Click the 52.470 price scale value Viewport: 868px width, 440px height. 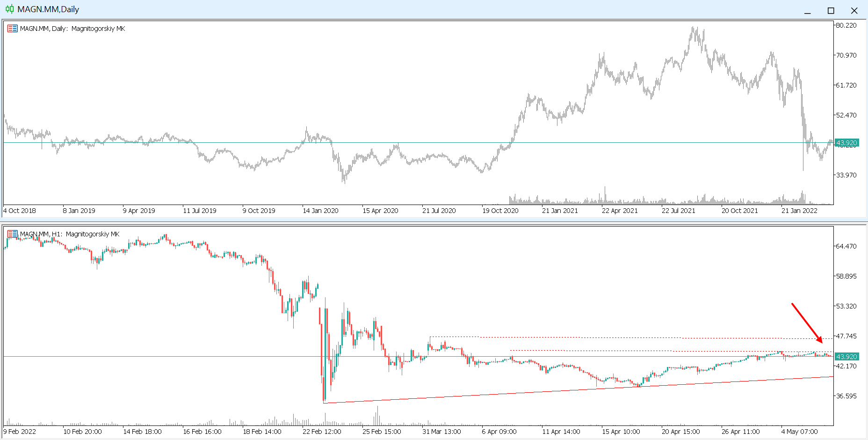click(846, 115)
